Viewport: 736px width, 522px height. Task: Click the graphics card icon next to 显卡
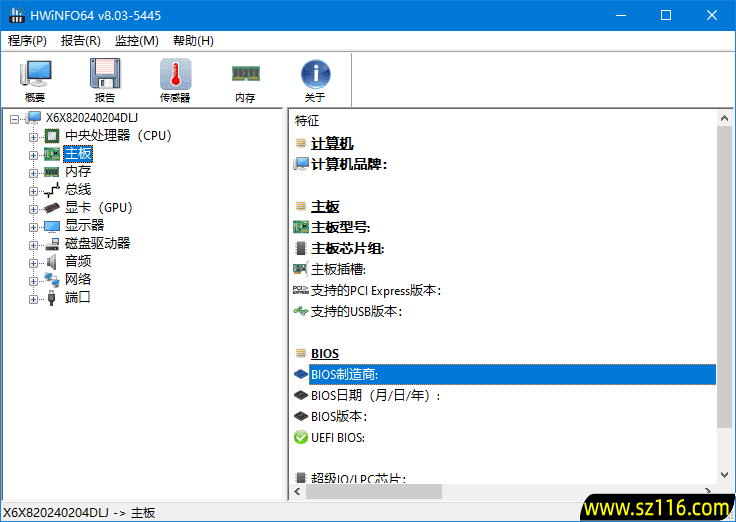[52, 207]
